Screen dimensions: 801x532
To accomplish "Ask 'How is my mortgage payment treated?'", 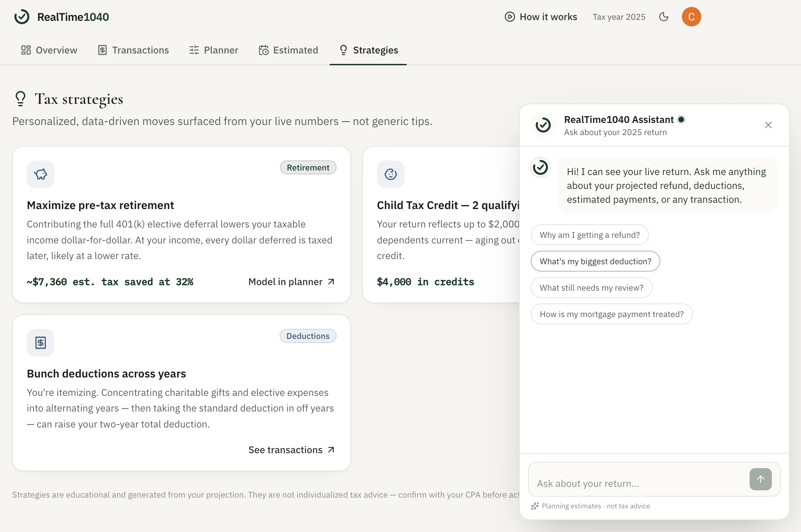I will [611, 314].
